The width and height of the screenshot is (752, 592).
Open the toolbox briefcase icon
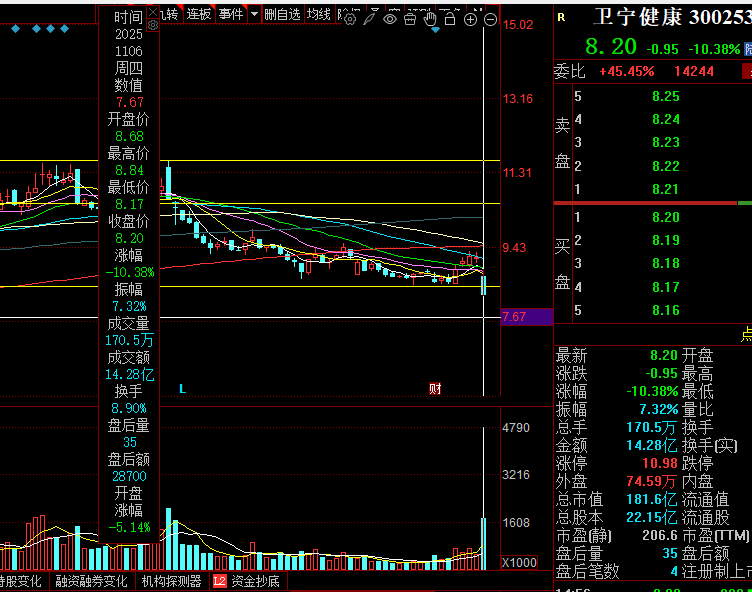point(410,19)
